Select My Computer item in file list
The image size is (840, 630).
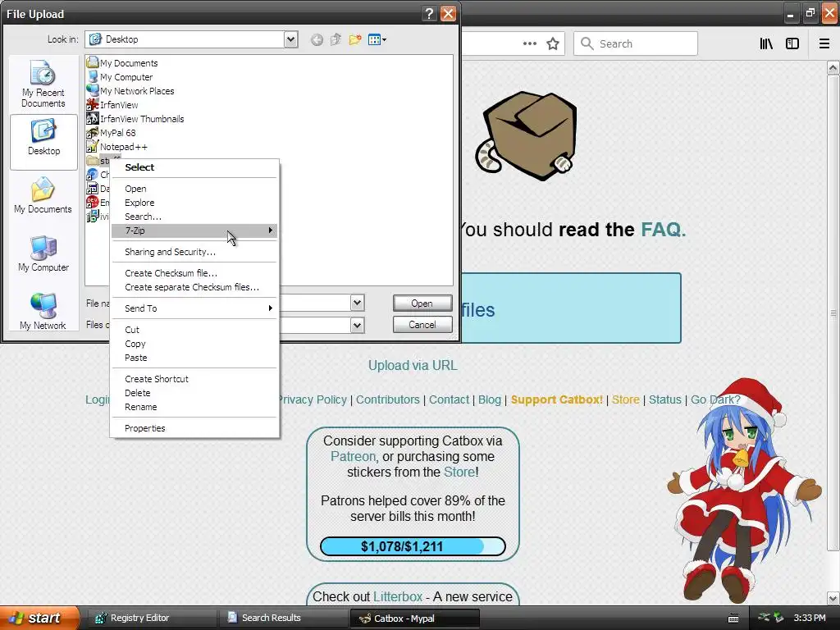point(120,76)
